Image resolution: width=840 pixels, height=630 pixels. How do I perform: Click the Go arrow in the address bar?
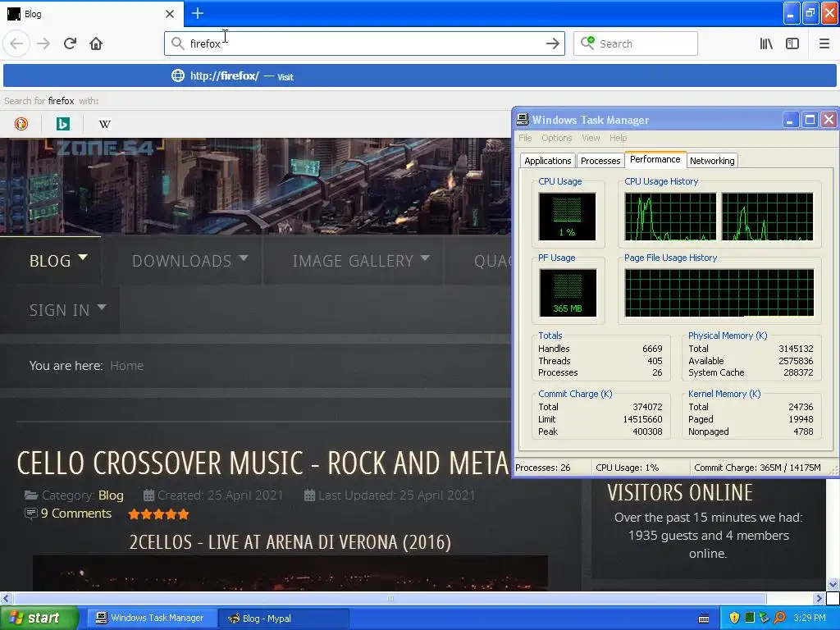click(x=552, y=43)
